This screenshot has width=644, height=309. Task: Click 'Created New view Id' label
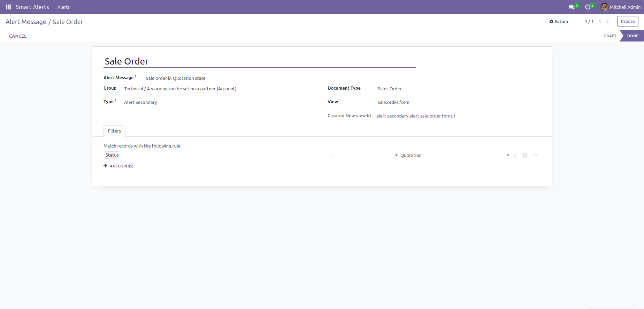(349, 115)
